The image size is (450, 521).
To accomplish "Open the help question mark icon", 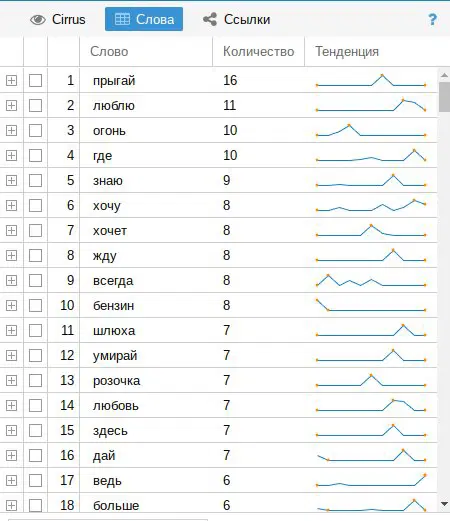I will [432, 20].
